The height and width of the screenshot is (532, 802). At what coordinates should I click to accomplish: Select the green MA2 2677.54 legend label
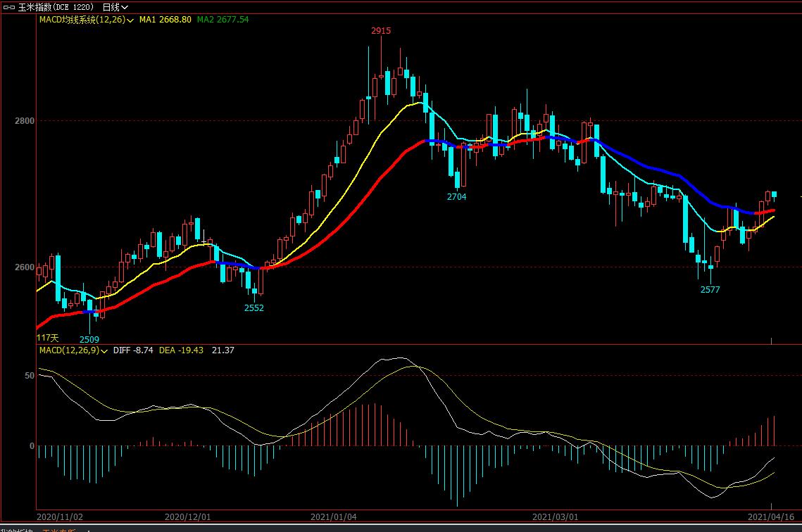click(223, 20)
